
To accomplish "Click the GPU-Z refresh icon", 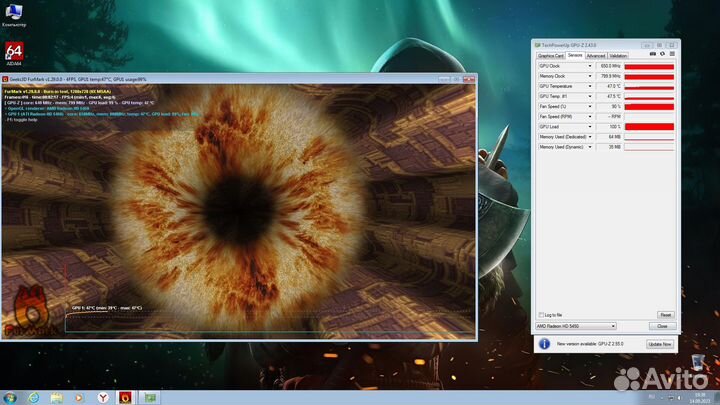I will point(662,54).
